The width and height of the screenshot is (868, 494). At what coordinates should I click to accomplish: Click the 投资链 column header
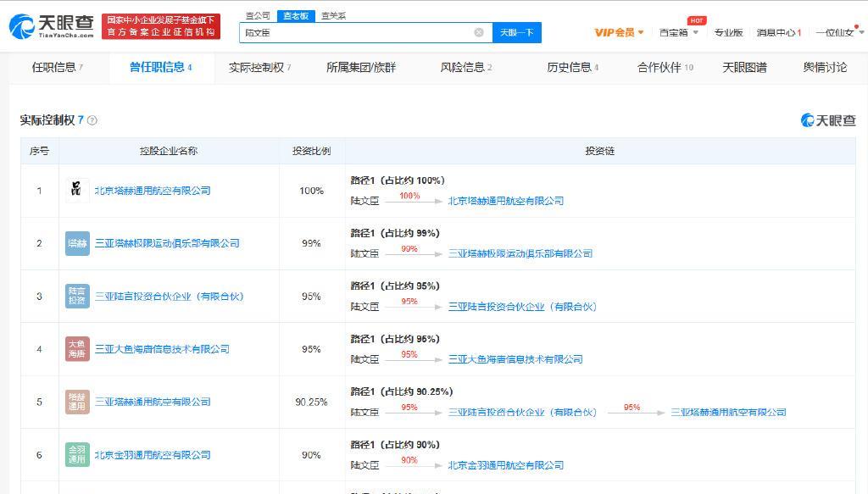click(x=600, y=151)
